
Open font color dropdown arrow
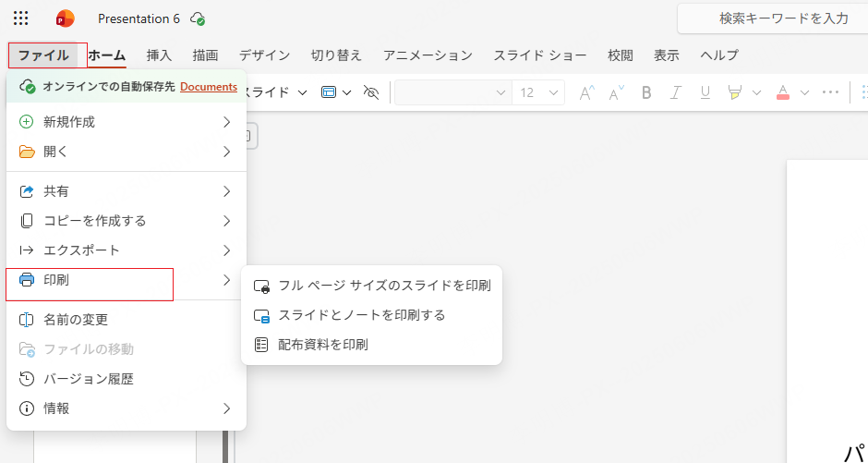click(805, 92)
